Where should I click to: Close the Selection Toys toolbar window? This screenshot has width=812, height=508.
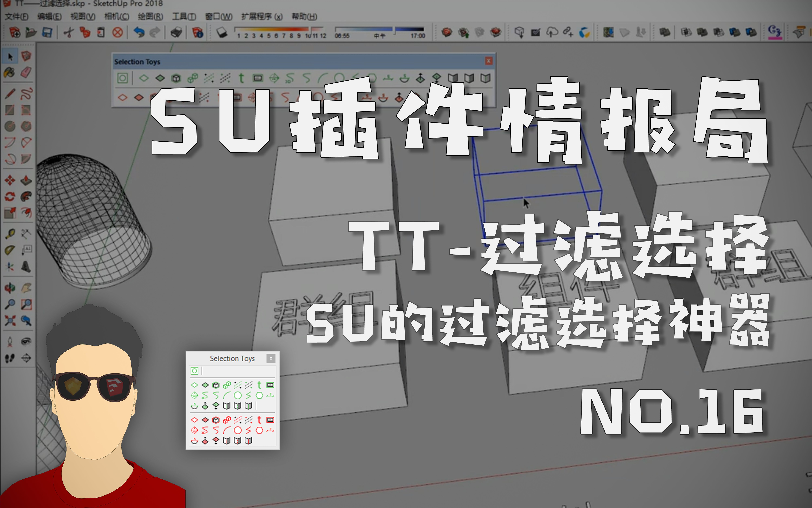point(489,61)
